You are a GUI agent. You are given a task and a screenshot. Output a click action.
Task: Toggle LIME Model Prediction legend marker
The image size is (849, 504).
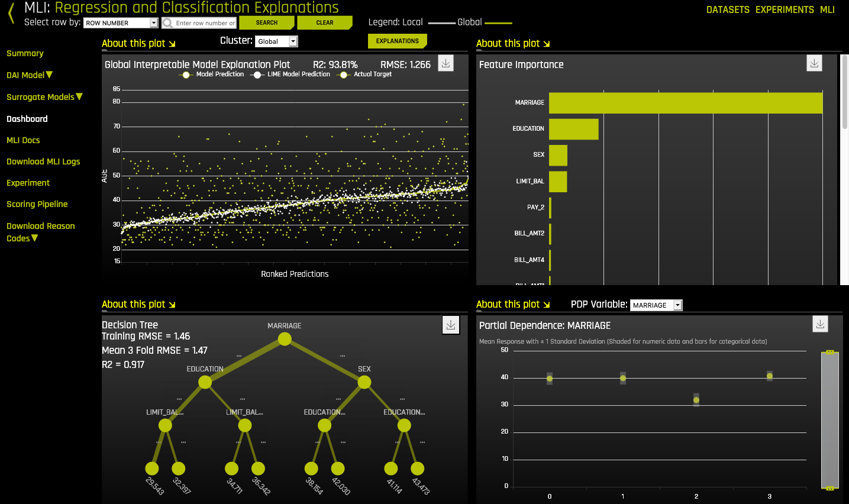257,75
